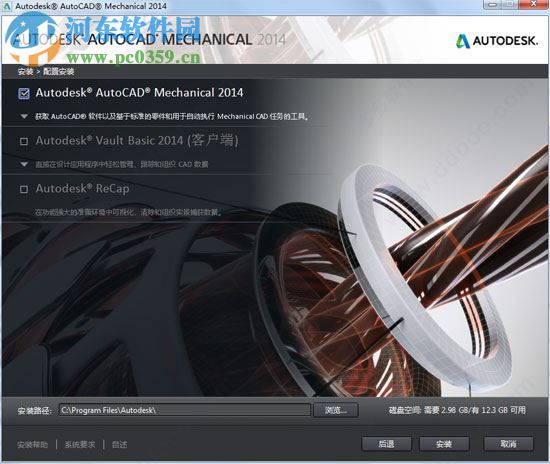Click the 浏览... browse button

click(x=336, y=410)
